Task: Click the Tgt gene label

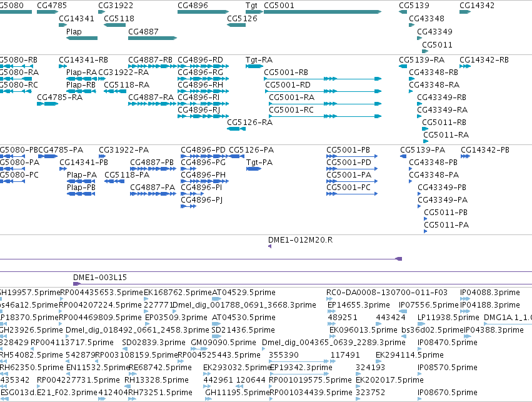Action: (251, 6)
